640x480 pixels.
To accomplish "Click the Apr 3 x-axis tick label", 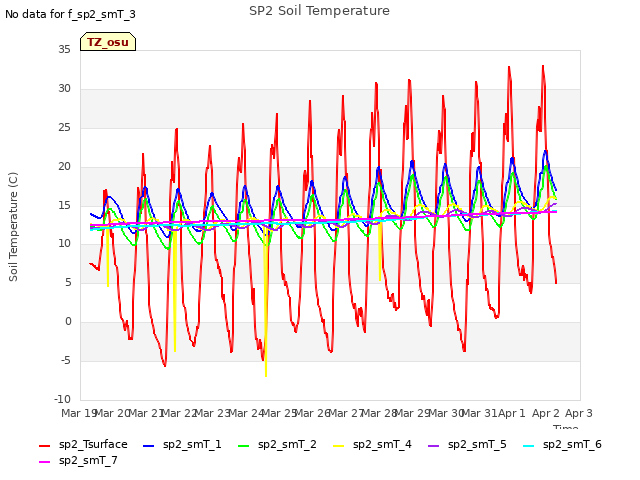I will click(579, 413).
